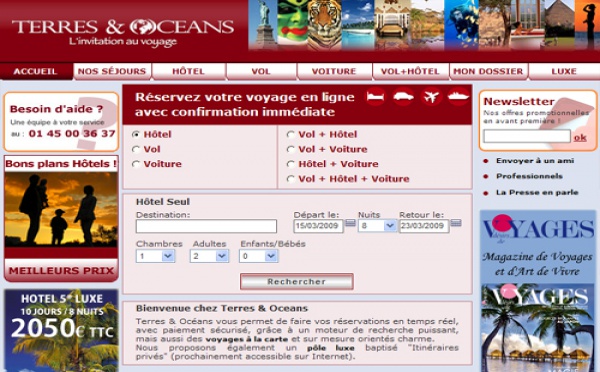Click the Destination input field
600x372 pixels.
coord(206,226)
